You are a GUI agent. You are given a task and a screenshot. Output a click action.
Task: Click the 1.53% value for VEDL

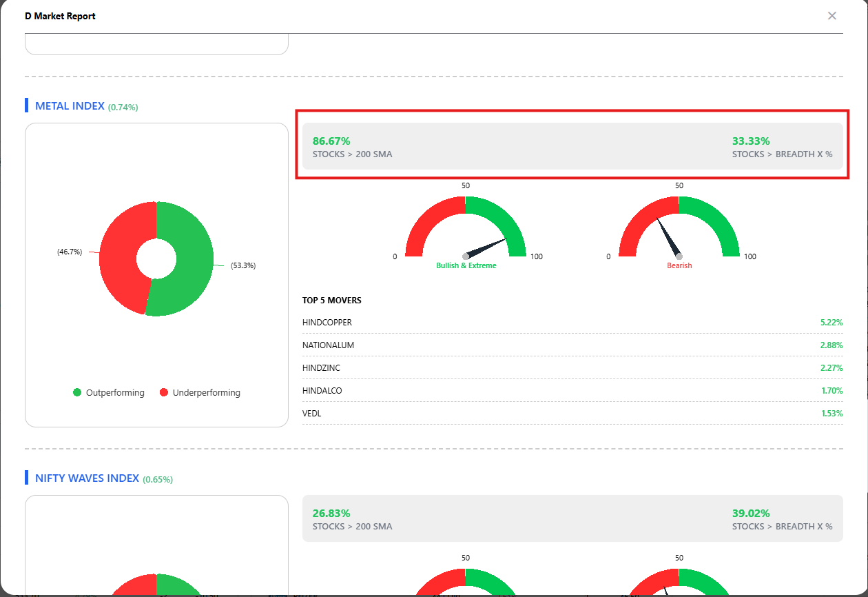pos(831,414)
